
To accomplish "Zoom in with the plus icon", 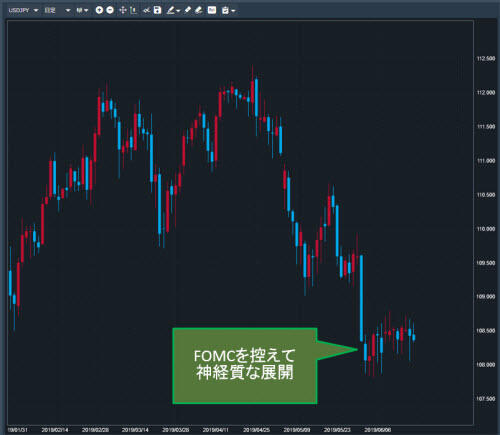I will pos(99,10).
